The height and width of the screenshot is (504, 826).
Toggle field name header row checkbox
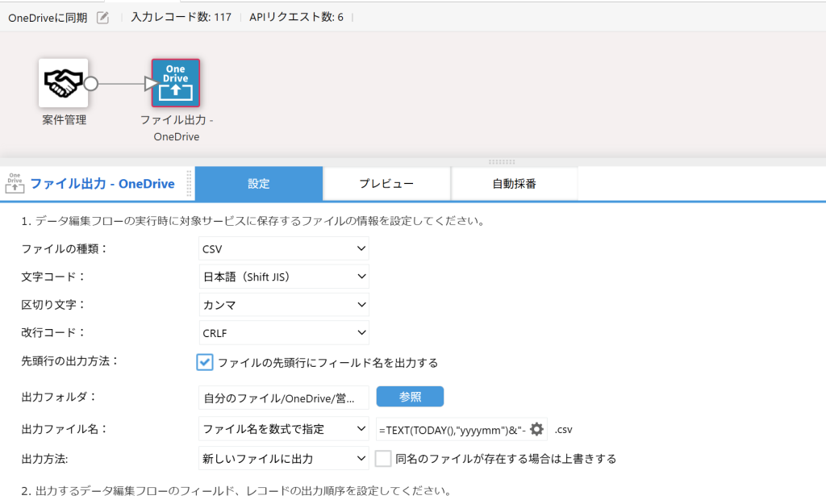[205, 362]
